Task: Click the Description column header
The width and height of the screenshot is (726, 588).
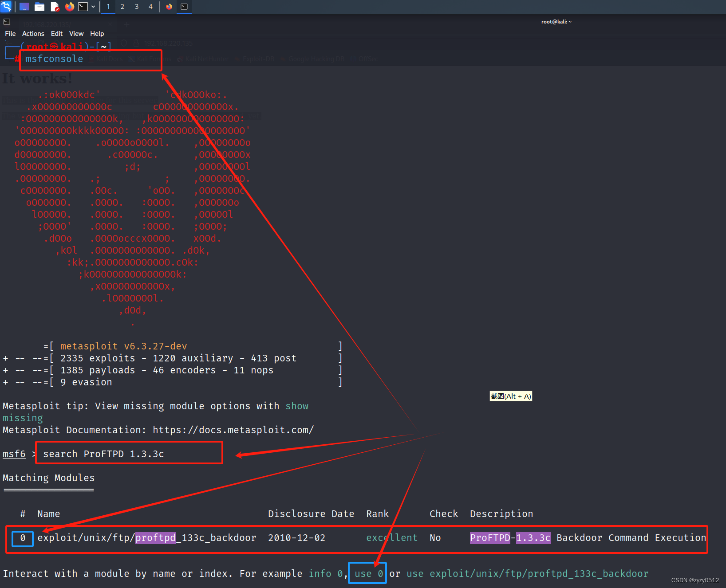Action: 501,514
